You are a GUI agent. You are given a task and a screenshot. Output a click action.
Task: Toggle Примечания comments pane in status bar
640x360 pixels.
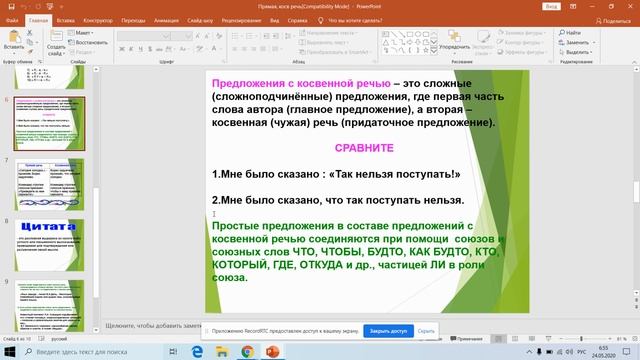point(466,339)
